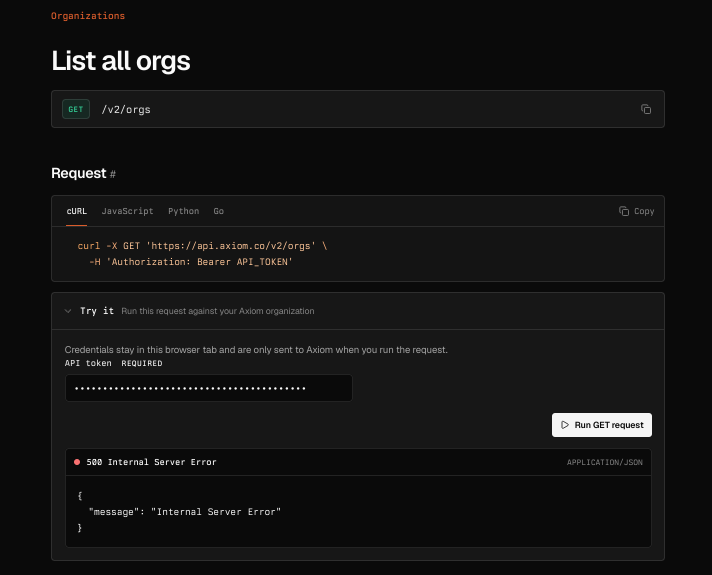Focus the API token input field
Viewport: 712px width, 575px height.
[x=209, y=388]
